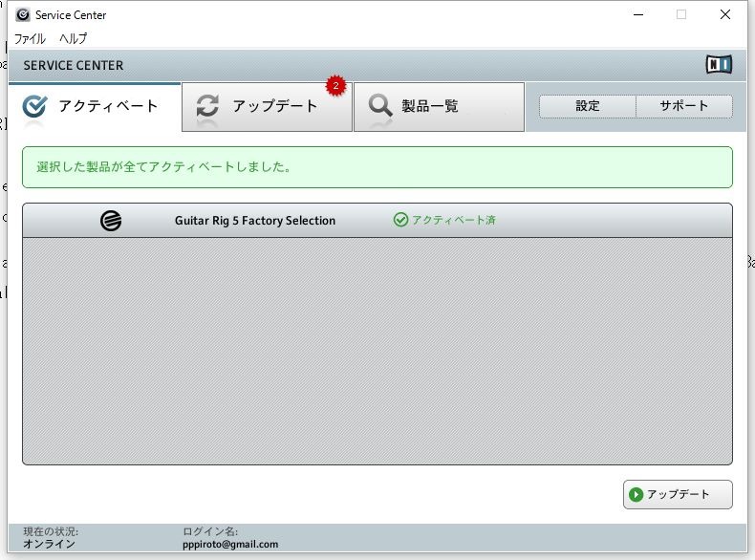
Task: Open the ファイル menu
Action: (x=30, y=39)
